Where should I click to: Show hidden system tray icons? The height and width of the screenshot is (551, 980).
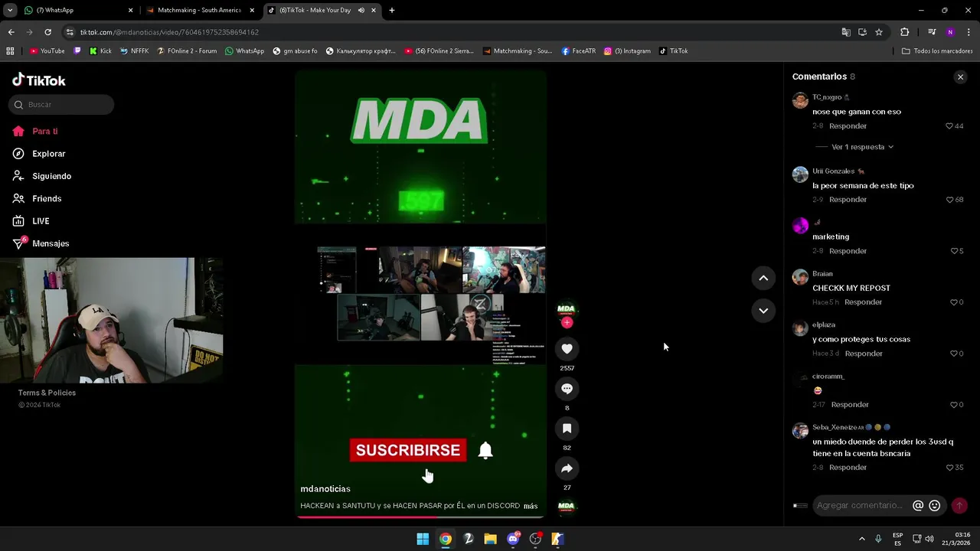point(861,540)
